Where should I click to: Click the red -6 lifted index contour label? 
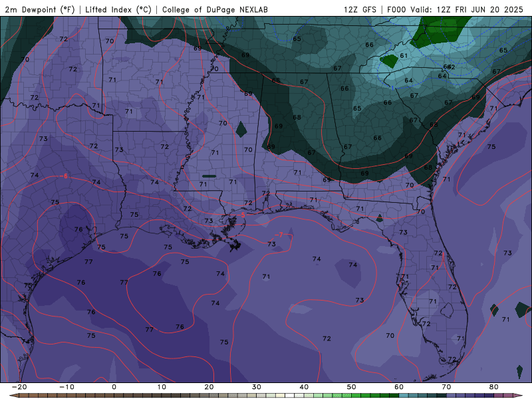pyautogui.click(x=64, y=176)
